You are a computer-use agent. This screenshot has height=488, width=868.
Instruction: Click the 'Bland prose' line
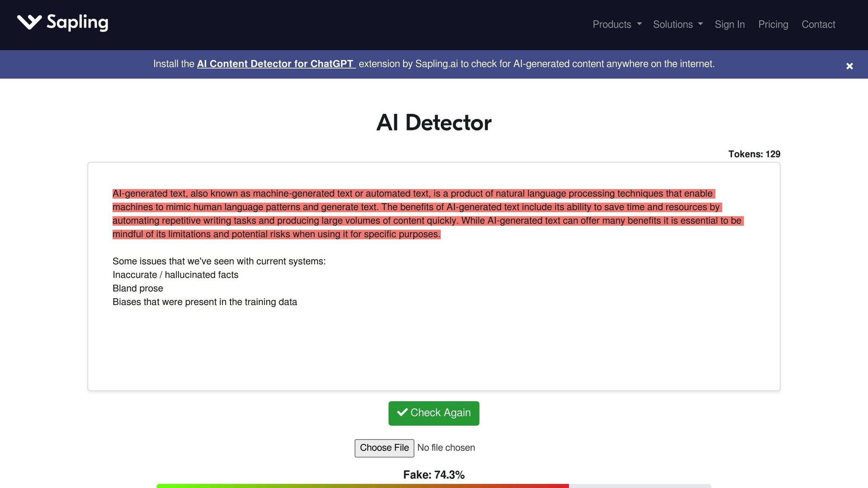coord(138,288)
